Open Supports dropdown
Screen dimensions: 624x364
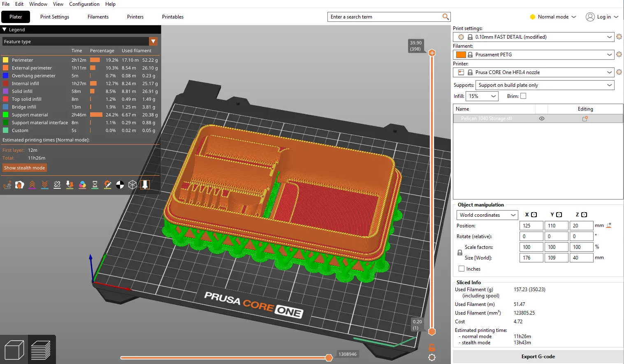[545, 85]
